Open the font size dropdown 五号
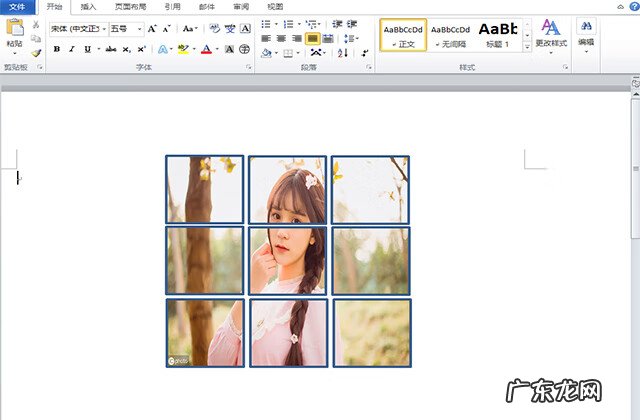 point(126,29)
